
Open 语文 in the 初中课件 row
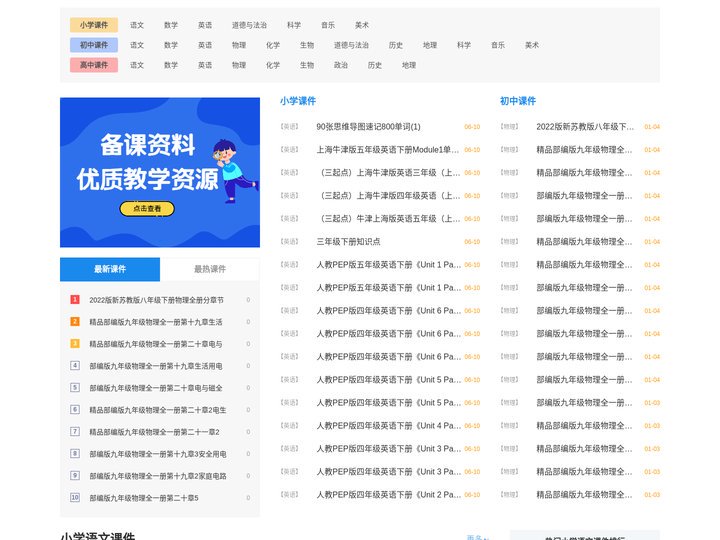pyautogui.click(x=137, y=45)
